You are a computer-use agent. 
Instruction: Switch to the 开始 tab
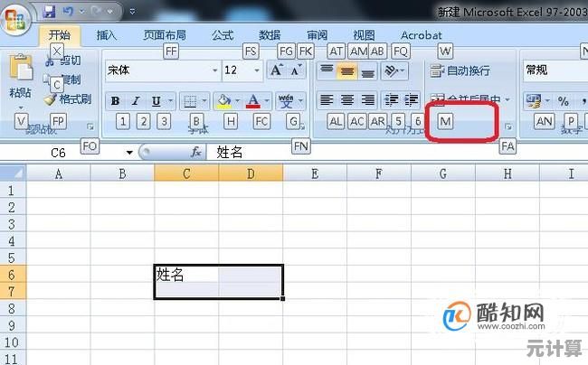coord(59,35)
